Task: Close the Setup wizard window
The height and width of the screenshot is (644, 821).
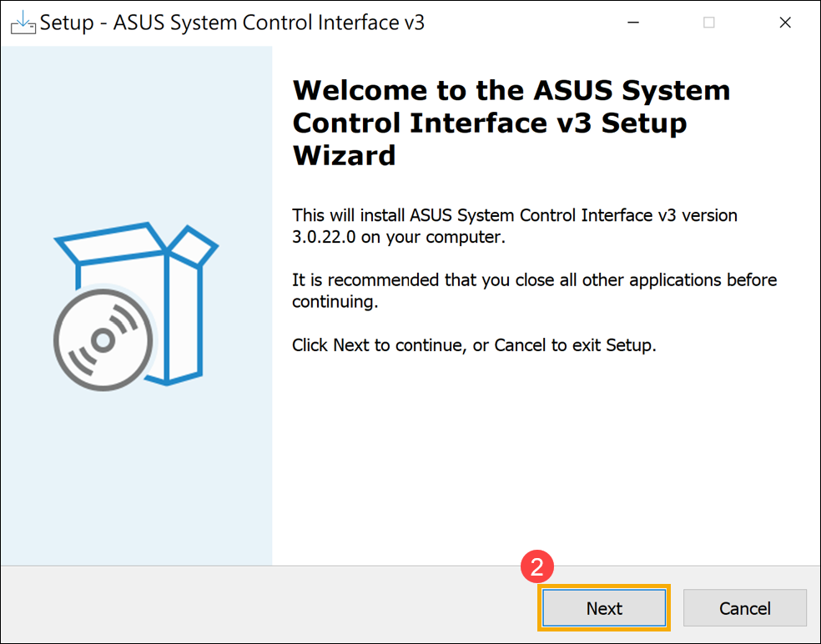Action: [784, 23]
